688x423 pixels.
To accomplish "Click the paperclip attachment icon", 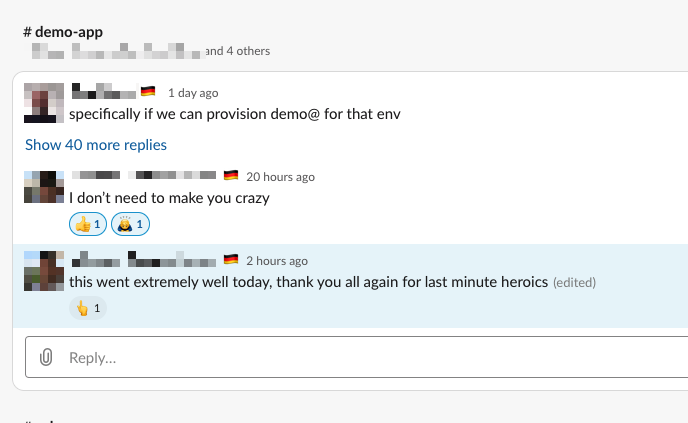I will tap(46, 357).
